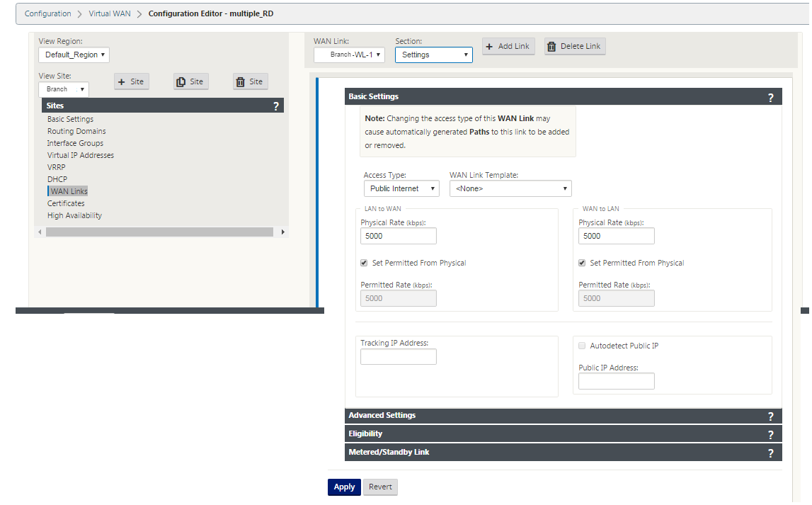The image size is (812, 505).
Task: Select High Availability in Sites list
Action: 74,215
